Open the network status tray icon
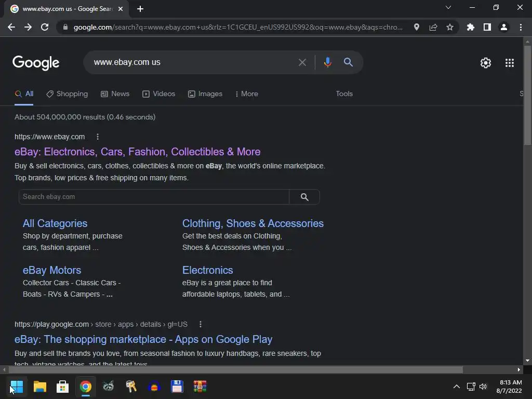Viewport: 532px width, 399px height. [x=471, y=387]
